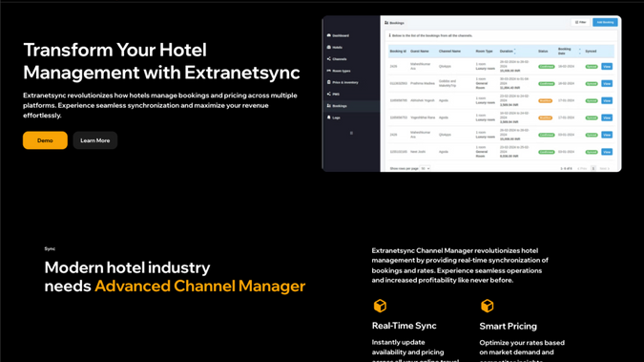Click page number 1 in pagination
Screen dimensions: 644x362
coord(593,169)
